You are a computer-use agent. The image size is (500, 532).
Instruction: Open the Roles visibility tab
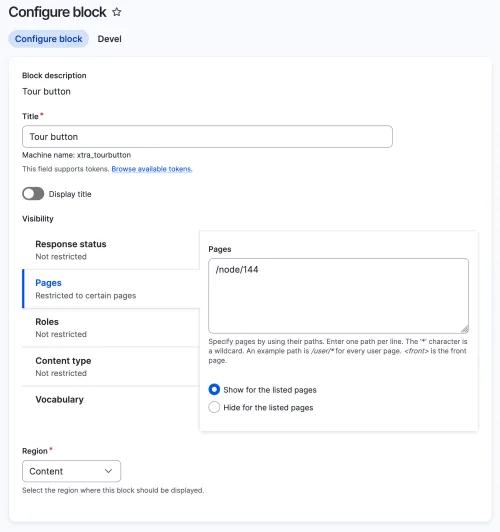click(x=111, y=328)
